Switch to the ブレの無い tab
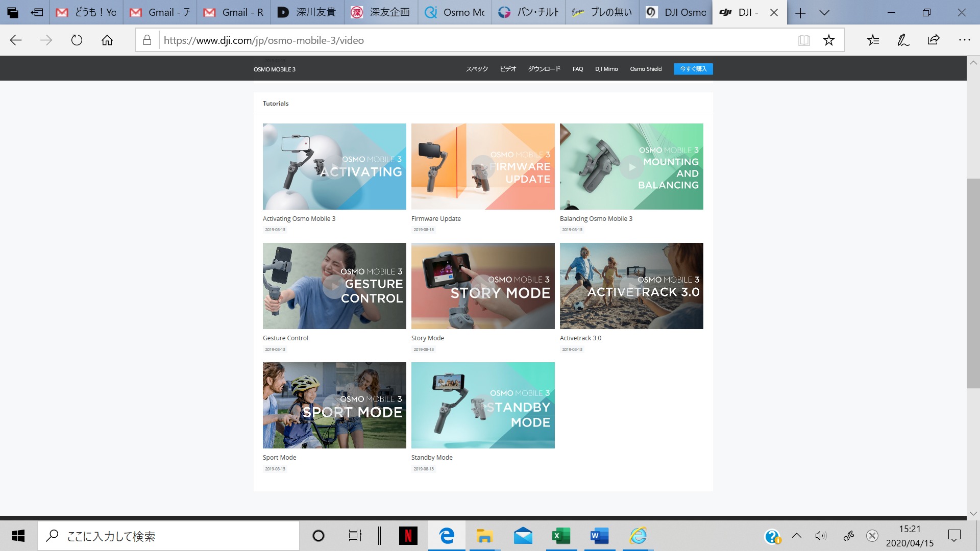980x551 pixels. point(602,12)
